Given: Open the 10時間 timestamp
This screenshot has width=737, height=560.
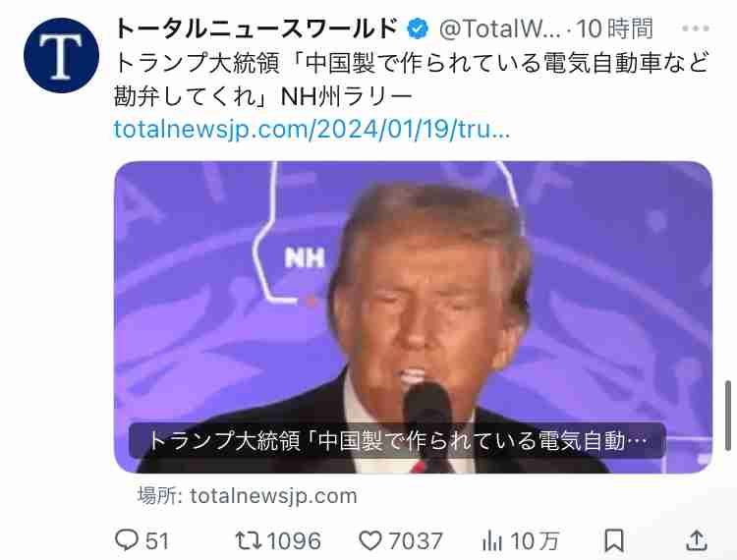Looking at the screenshot, I should 615,28.
